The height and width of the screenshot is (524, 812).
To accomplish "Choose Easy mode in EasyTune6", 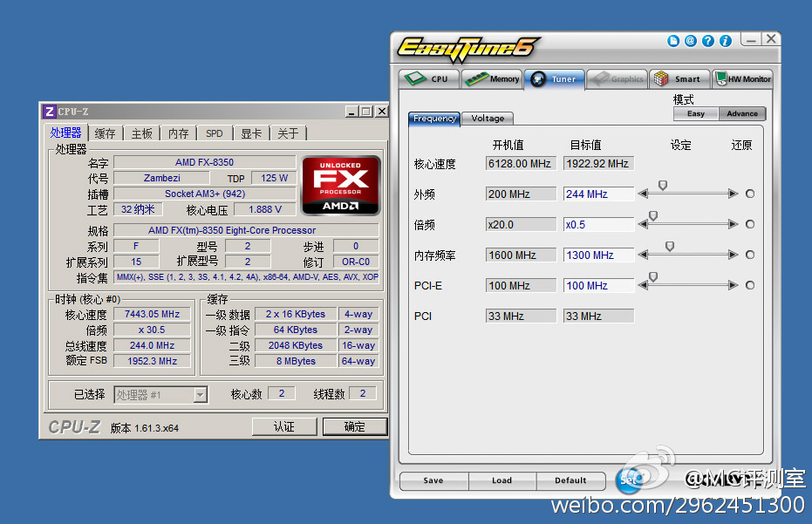I will [696, 114].
